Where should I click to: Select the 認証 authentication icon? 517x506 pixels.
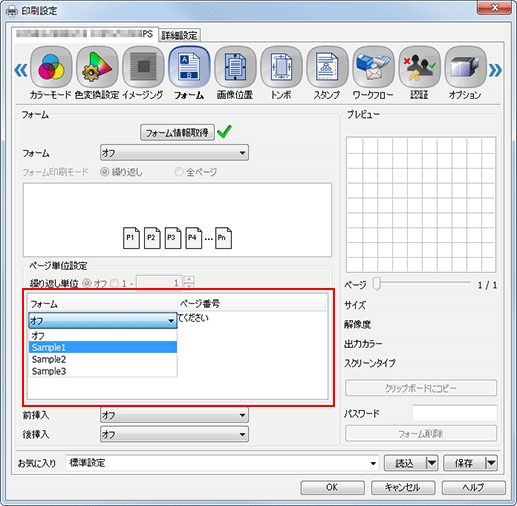419,68
